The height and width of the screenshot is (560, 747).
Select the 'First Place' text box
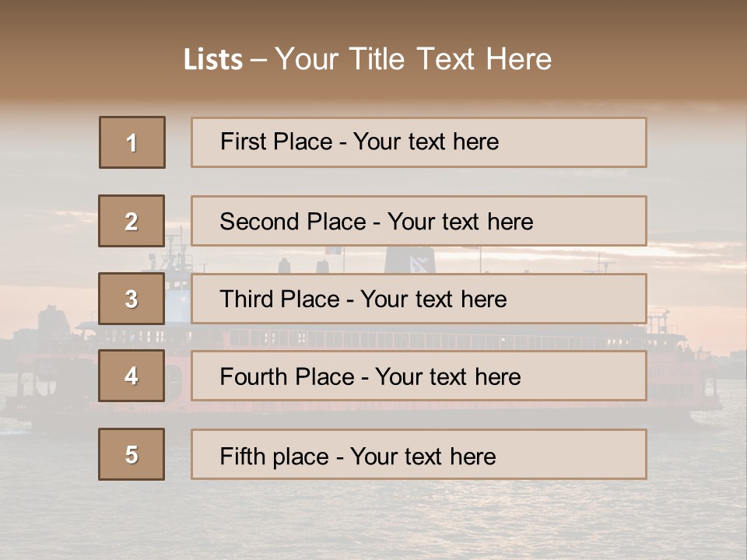pyautogui.click(x=419, y=142)
